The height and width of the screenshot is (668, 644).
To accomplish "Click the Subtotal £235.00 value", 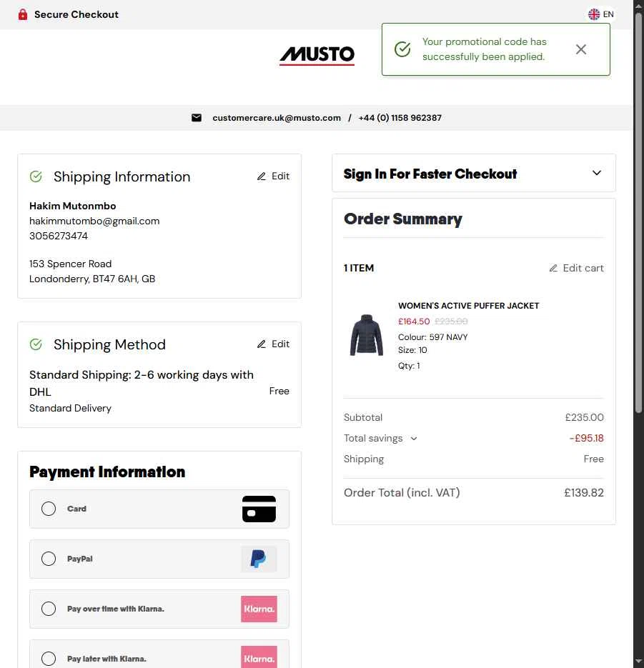I will coord(584,417).
